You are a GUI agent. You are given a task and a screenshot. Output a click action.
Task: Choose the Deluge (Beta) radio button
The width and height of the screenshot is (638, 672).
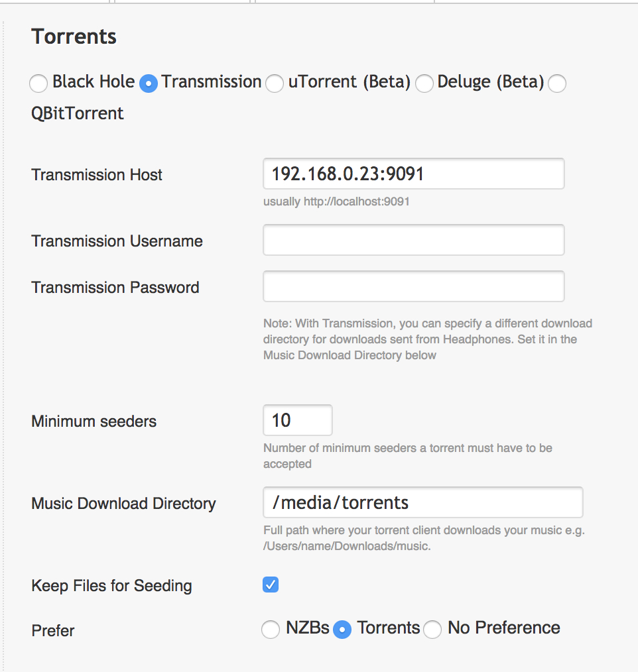point(424,83)
